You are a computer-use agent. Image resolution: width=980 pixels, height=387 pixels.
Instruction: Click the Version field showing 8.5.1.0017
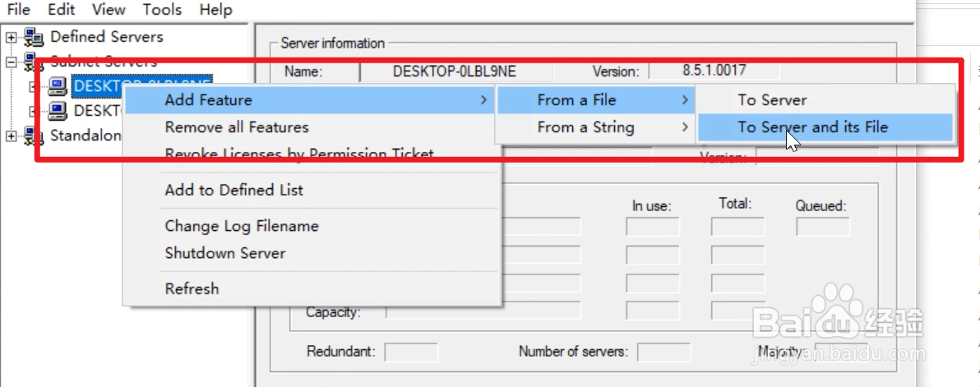coord(714,71)
